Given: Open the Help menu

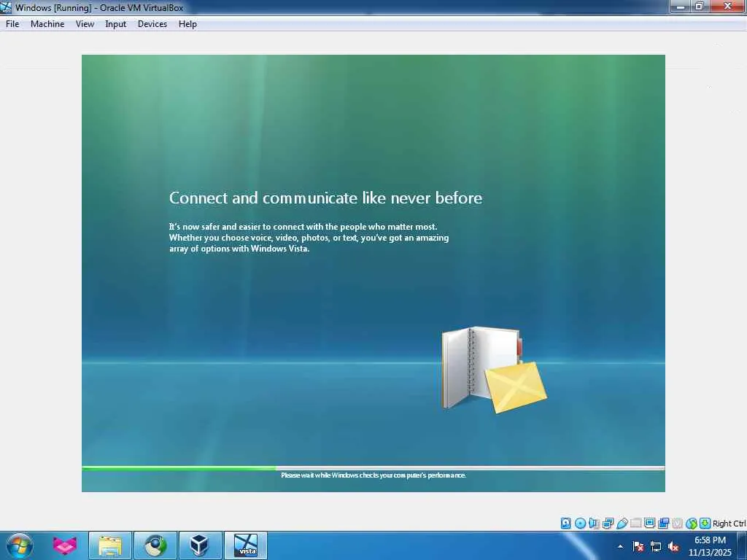Looking at the screenshot, I should (x=187, y=24).
